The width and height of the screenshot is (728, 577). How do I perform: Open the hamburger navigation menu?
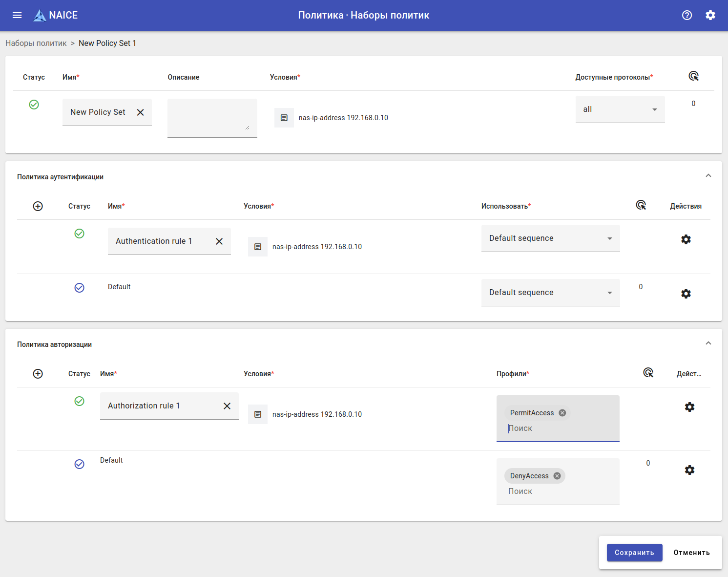tap(17, 15)
